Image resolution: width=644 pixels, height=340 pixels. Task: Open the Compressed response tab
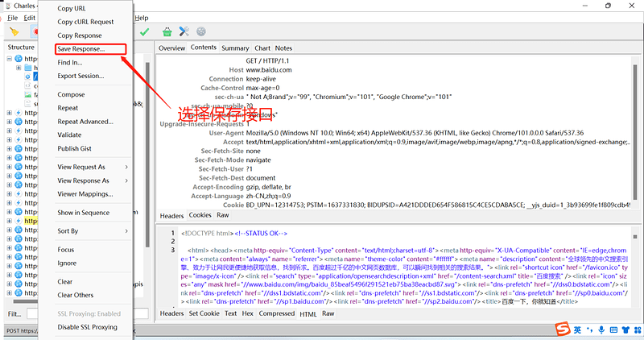click(x=277, y=313)
